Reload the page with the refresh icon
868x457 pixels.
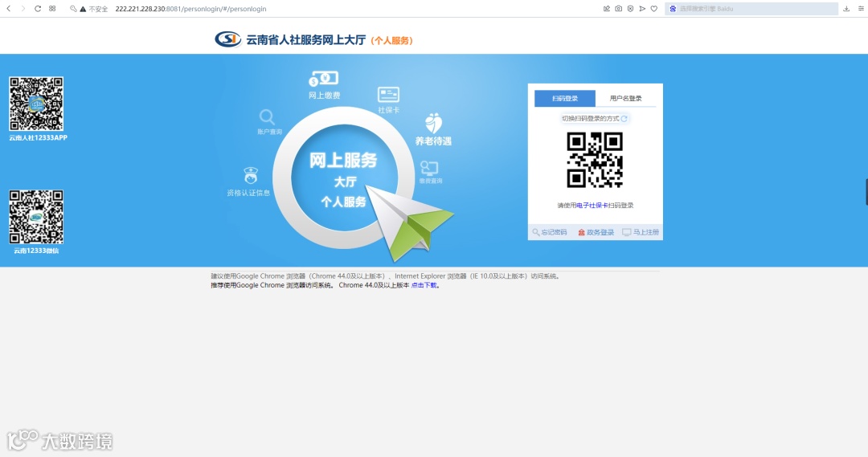(x=38, y=9)
